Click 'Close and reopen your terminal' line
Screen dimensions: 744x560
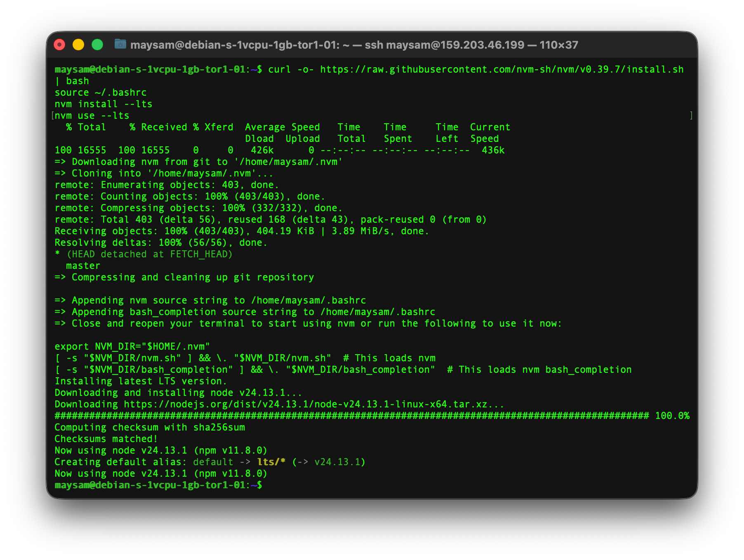pyautogui.click(x=308, y=323)
